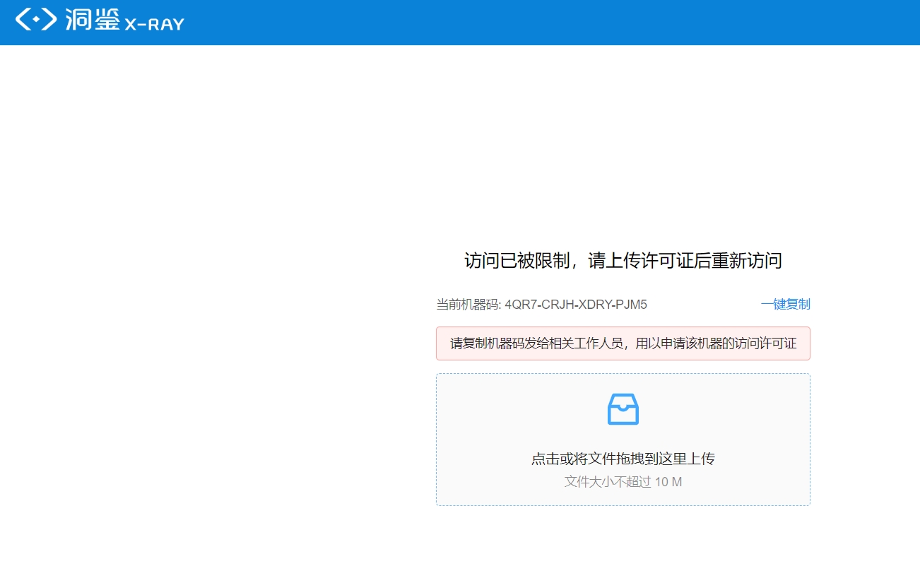Click the 洞鉴 brand name in header
920x588 pixels.
click(92, 20)
